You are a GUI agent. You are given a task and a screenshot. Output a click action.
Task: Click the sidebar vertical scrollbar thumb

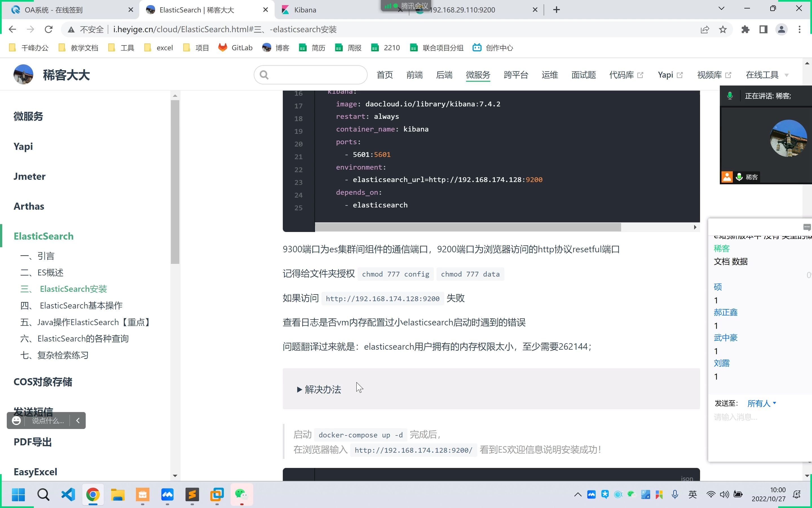[175, 182]
